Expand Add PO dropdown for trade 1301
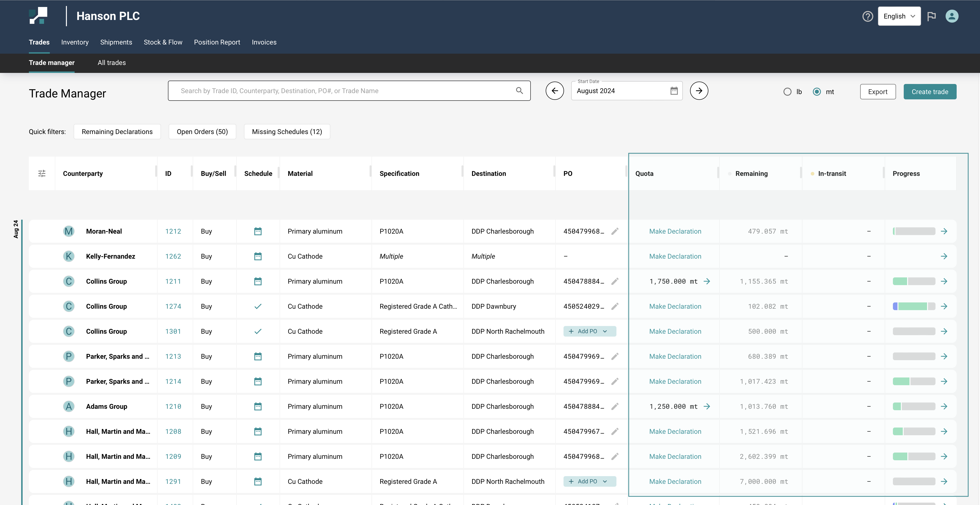This screenshot has height=505, width=980. [x=604, y=331]
